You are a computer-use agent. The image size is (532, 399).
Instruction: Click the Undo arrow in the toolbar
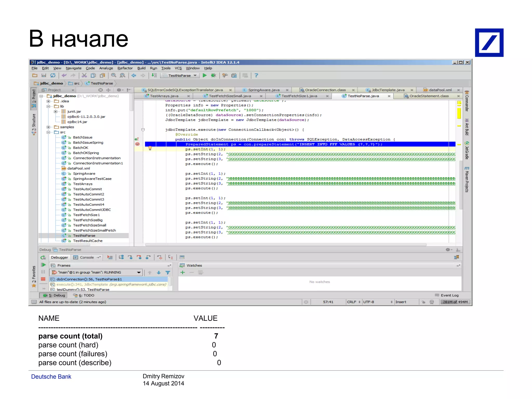[64, 75]
